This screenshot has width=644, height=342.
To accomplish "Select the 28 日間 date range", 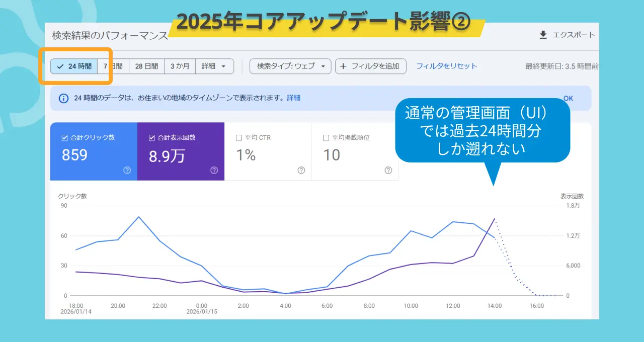I will [146, 66].
